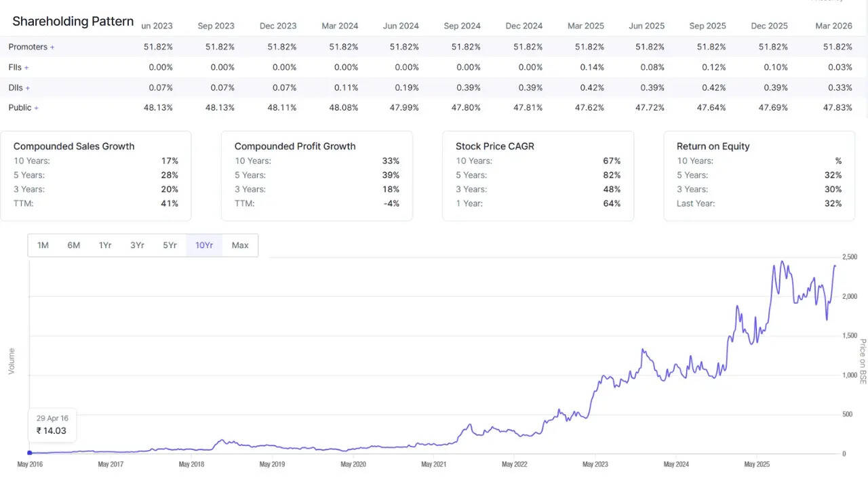The image size is (868, 488).
Task: Click the 29 Apr 16 price tooltip
Action: [x=52, y=425]
